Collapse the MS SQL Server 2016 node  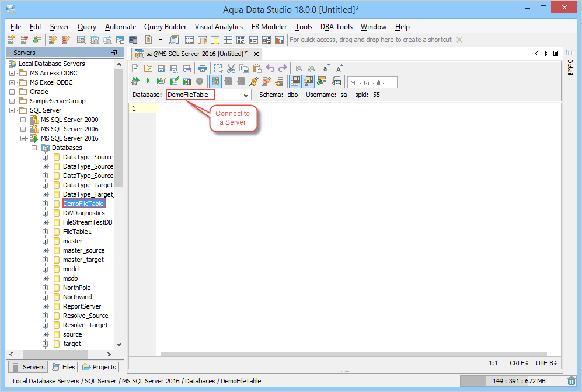[x=23, y=138]
